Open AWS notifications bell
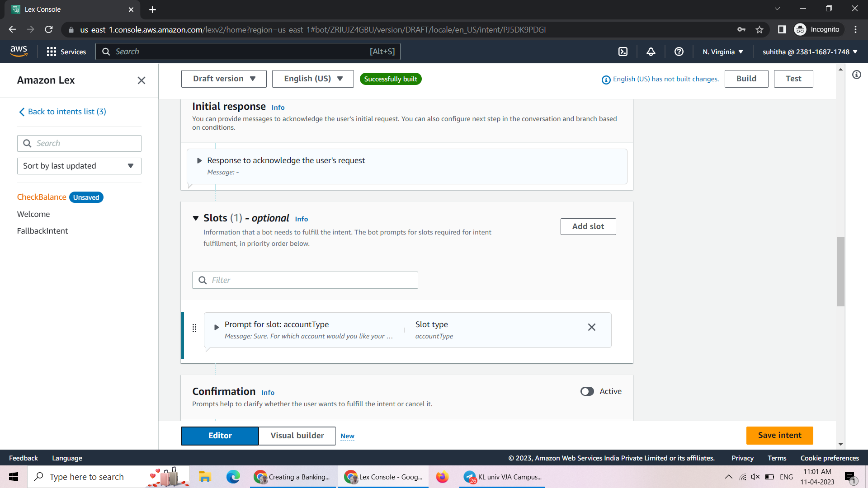Screen dimensions: 868x488 (651, 52)
